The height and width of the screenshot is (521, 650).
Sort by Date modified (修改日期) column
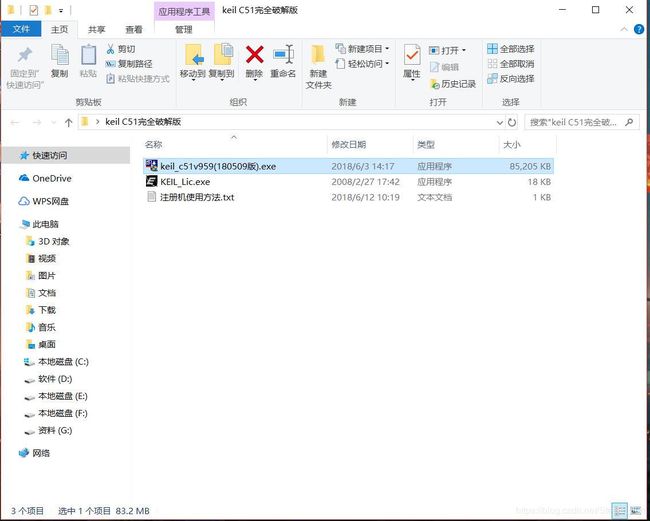pyautogui.click(x=370, y=145)
